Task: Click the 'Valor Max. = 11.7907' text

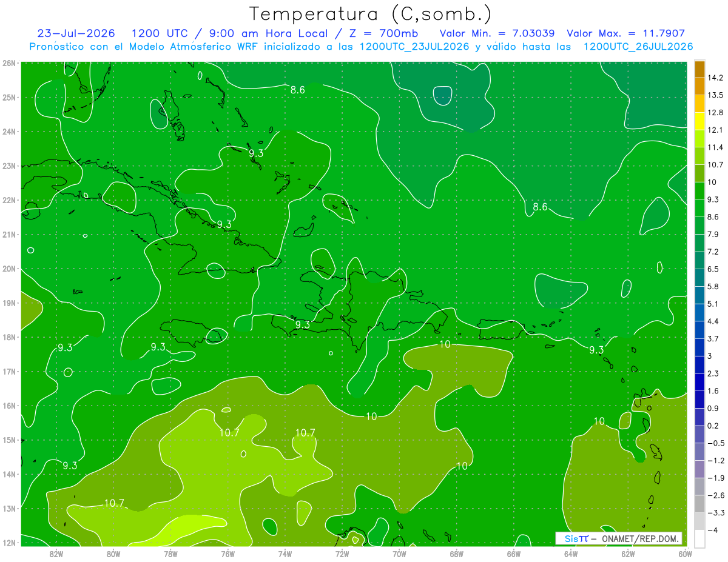Action: pos(626,33)
